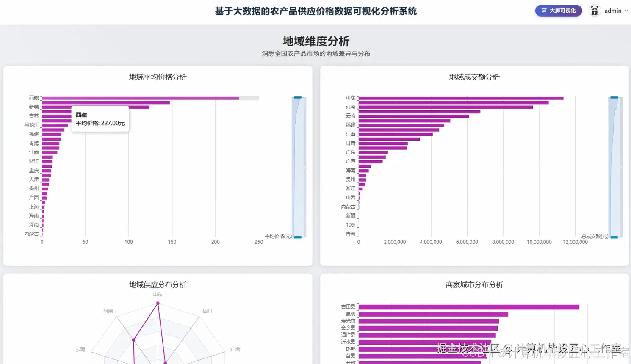Click the 天津 label in average price chart

[x=34, y=179]
